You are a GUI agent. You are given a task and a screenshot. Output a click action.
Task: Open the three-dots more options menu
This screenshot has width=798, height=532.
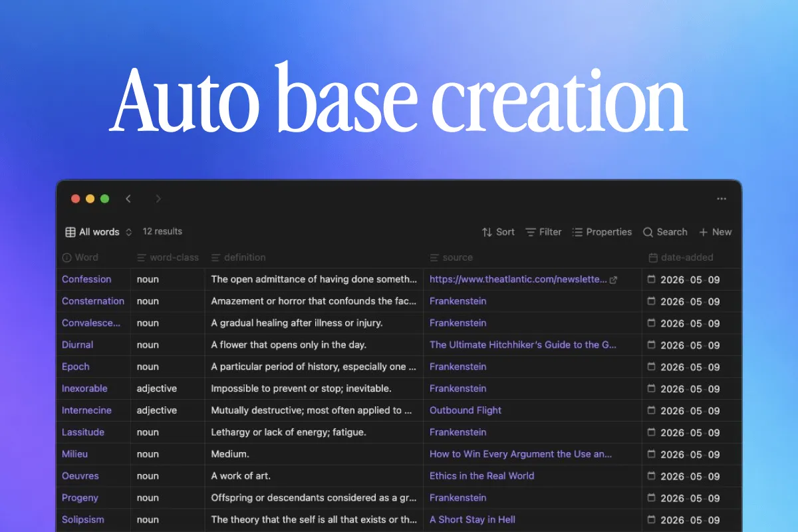click(722, 199)
